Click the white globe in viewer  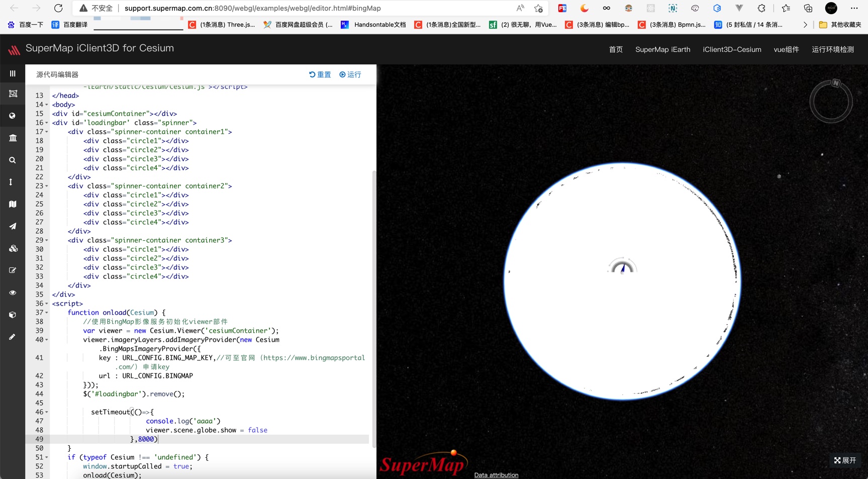coord(622,281)
